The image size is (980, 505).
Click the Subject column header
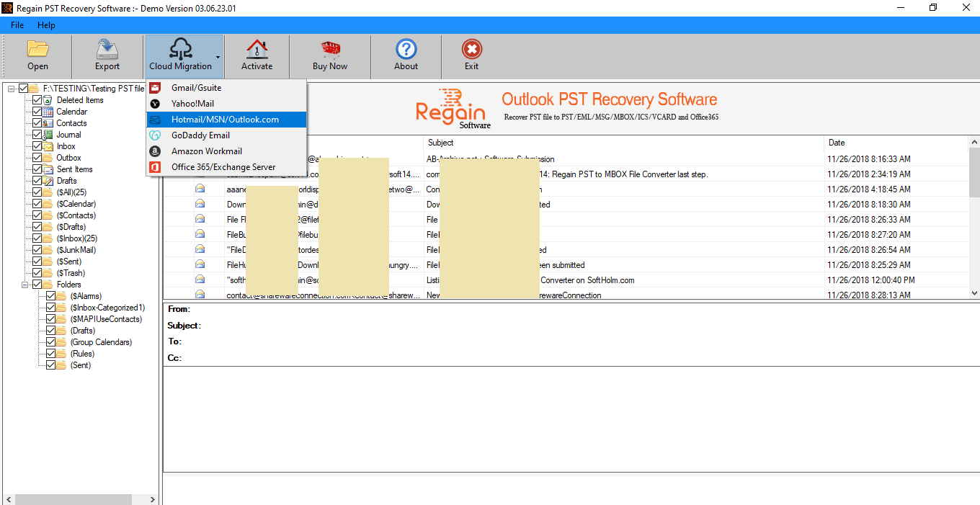[x=624, y=143]
